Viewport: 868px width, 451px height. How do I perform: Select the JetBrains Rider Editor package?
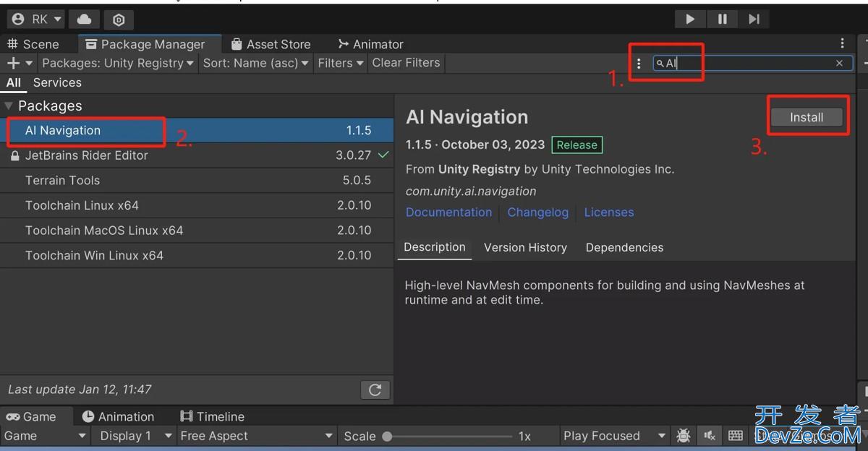click(x=197, y=155)
